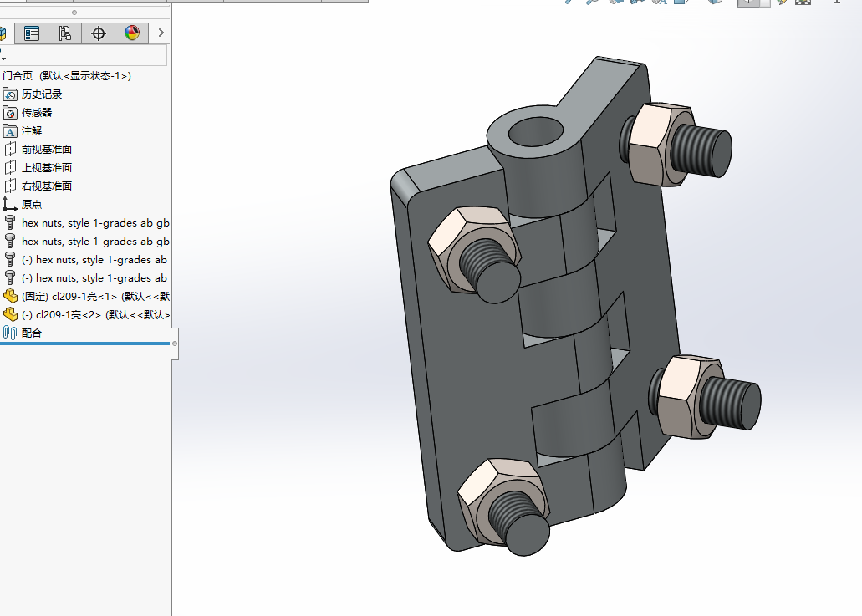Select the 历史记录 history folder
The width and height of the screenshot is (862, 616).
[33, 94]
